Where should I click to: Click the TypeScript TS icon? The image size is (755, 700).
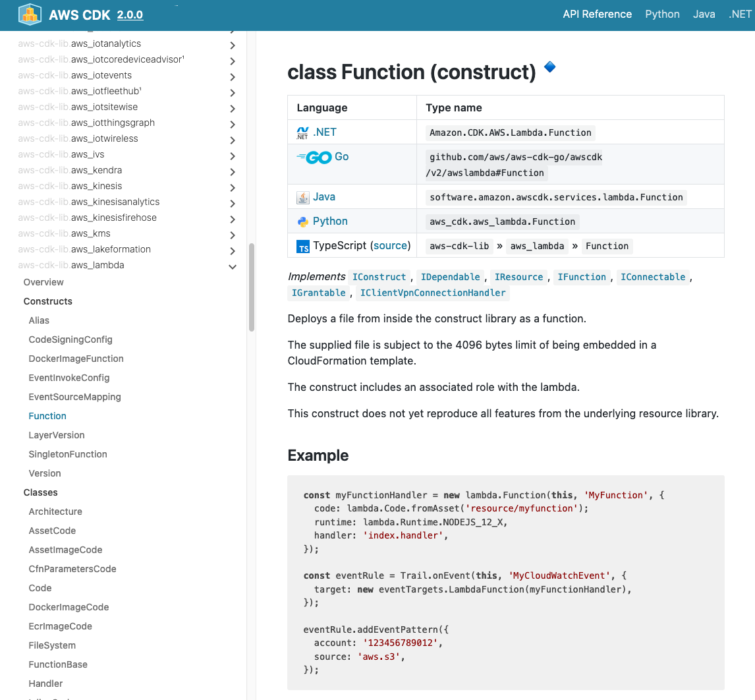point(303,246)
